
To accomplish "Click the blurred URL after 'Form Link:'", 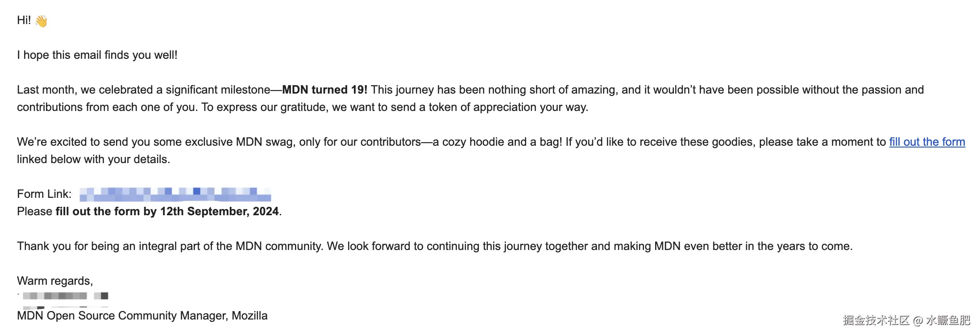I will tap(175, 195).
